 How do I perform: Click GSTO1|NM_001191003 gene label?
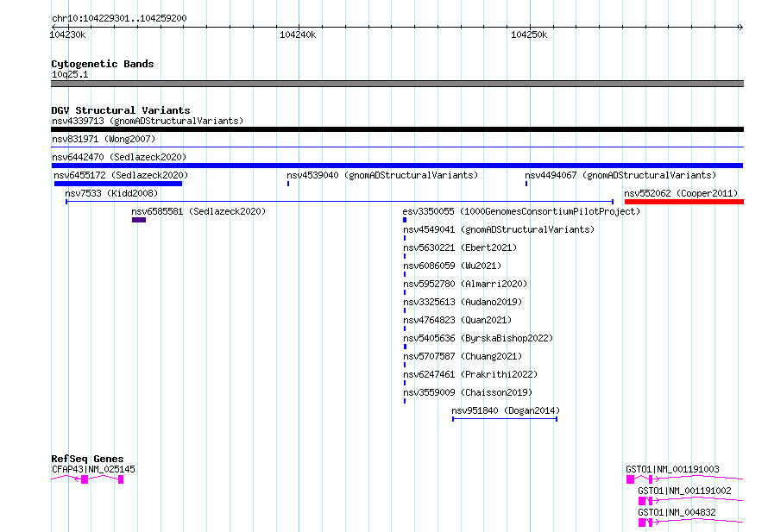(672, 469)
